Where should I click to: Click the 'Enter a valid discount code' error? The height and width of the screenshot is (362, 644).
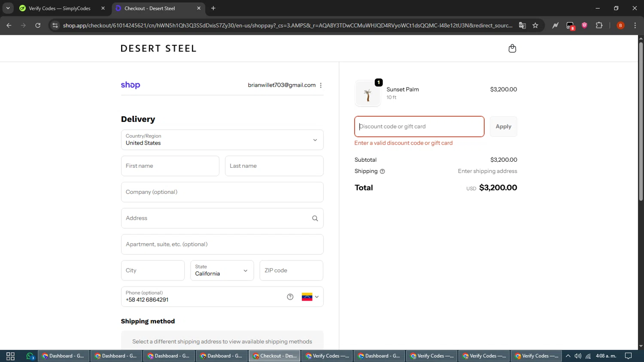[404, 143]
